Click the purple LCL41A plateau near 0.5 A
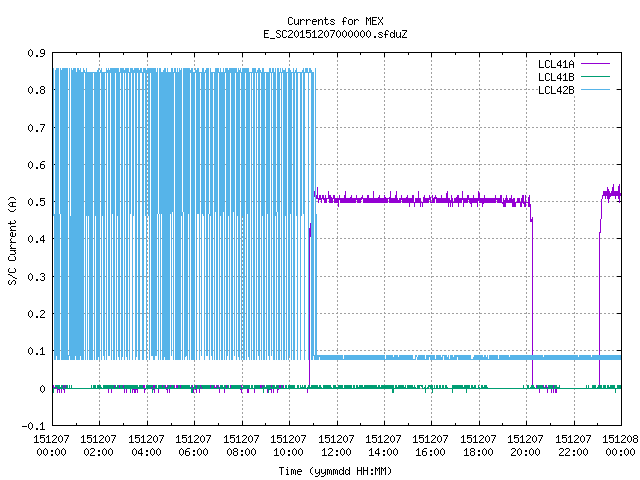 click(x=422, y=200)
